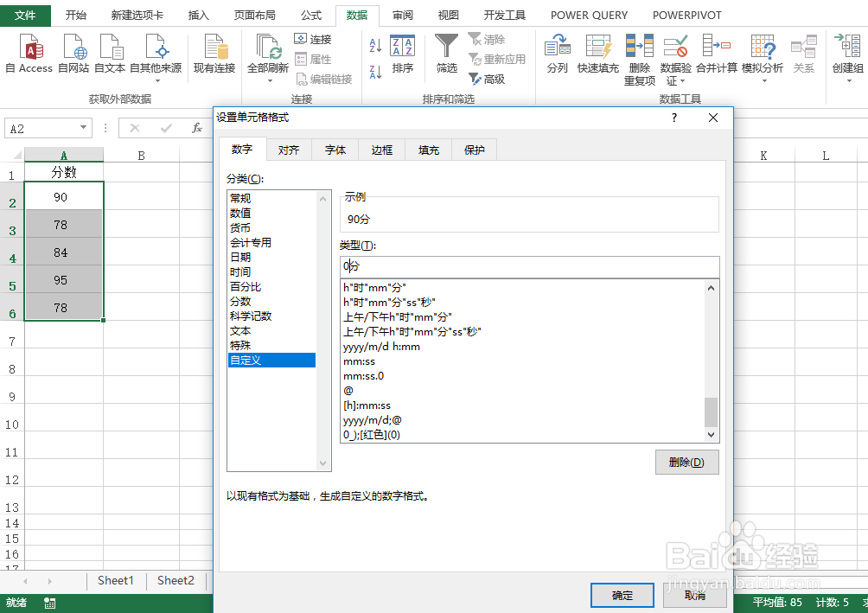868x613 pixels.
Task: Activate Flash Fill (快速填充)
Action: tap(599, 52)
